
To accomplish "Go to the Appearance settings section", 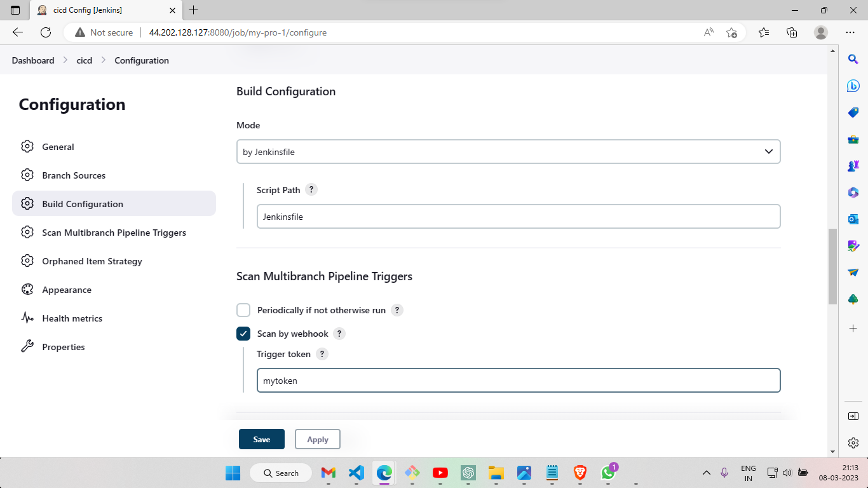I will [67, 289].
